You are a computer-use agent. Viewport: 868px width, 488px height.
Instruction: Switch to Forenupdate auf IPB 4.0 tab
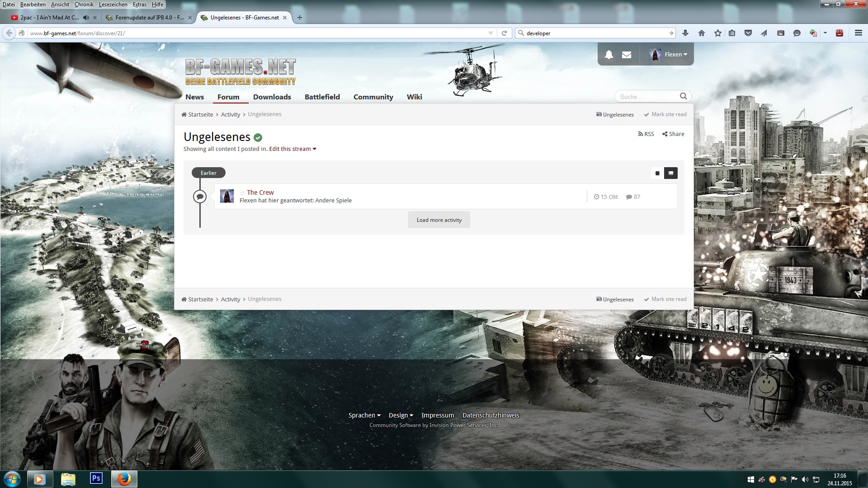pos(149,18)
